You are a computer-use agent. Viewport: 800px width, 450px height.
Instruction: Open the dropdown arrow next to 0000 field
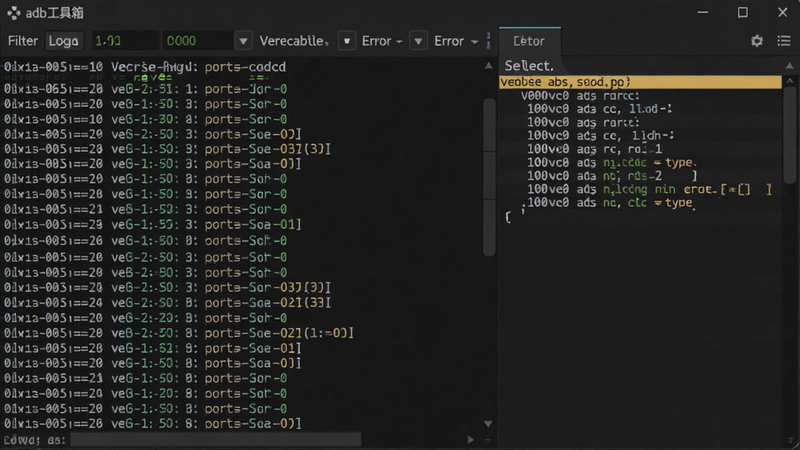[x=243, y=41]
